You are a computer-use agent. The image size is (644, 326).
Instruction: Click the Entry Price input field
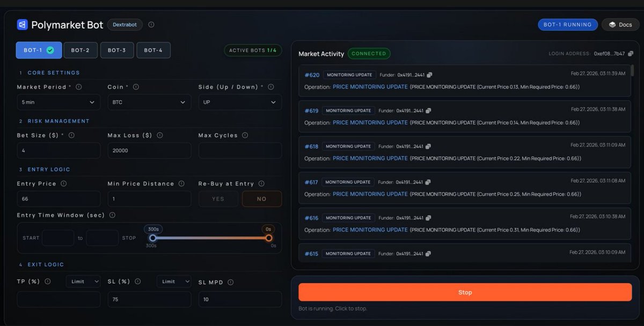point(58,199)
